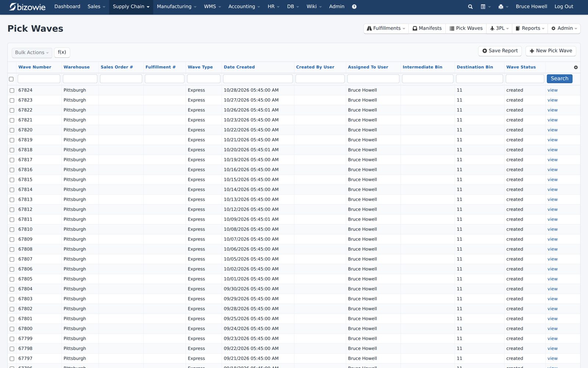Open the help question mark icon
The image size is (588, 368).
click(354, 7)
